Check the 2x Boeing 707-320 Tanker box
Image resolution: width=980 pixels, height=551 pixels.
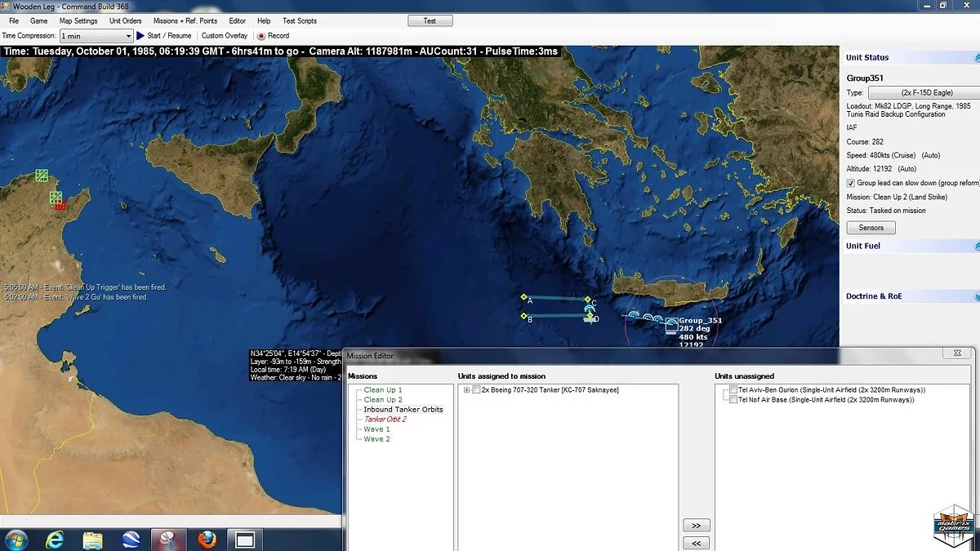476,390
